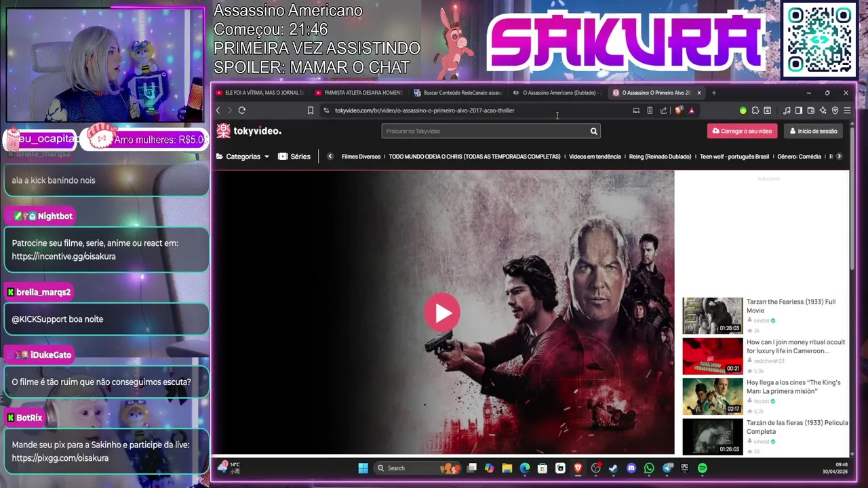Screen dimensions: 868x488
Task: Go back in browser history
Action: [218, 110]
